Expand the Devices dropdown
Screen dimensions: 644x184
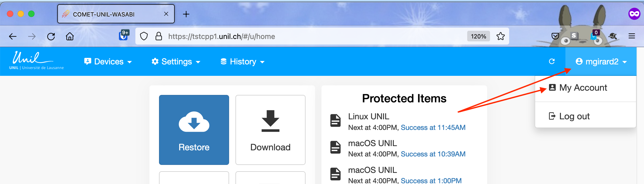108,62
